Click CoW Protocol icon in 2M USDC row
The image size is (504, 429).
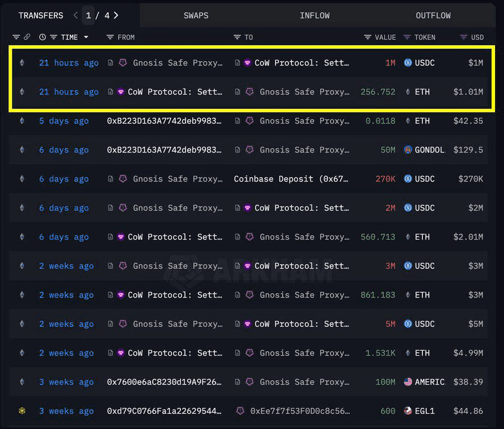pos(247,208)
